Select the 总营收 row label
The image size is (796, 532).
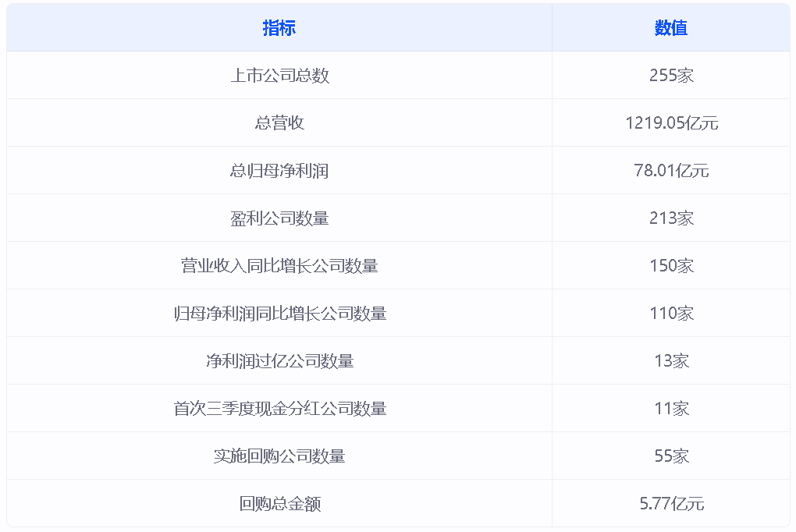(279, 123)
